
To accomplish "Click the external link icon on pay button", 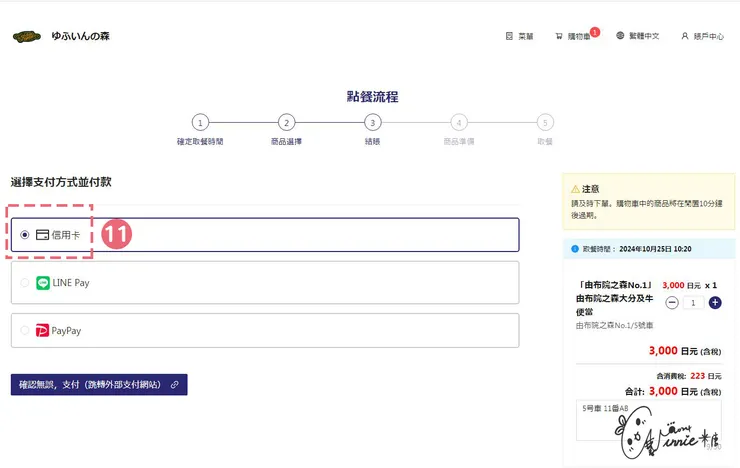I will coord(175,384).
